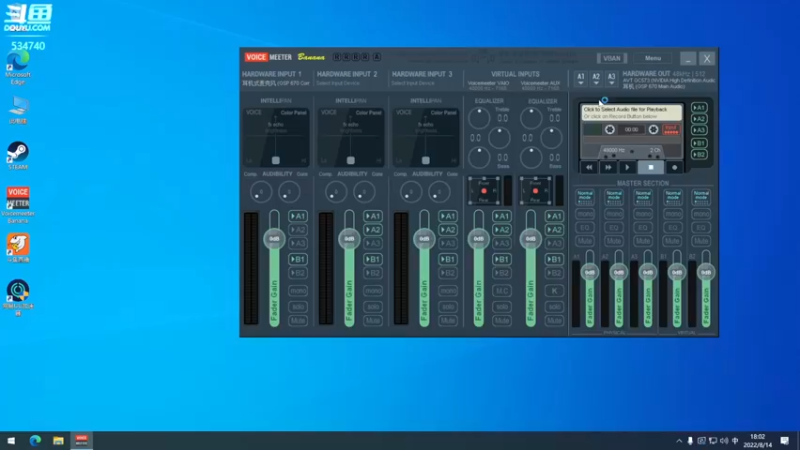Open the A2 hardware out device selector
Image resolution: width=800 pixels, height=450 pixels.
pyautogui.click(x=596, y=79)
